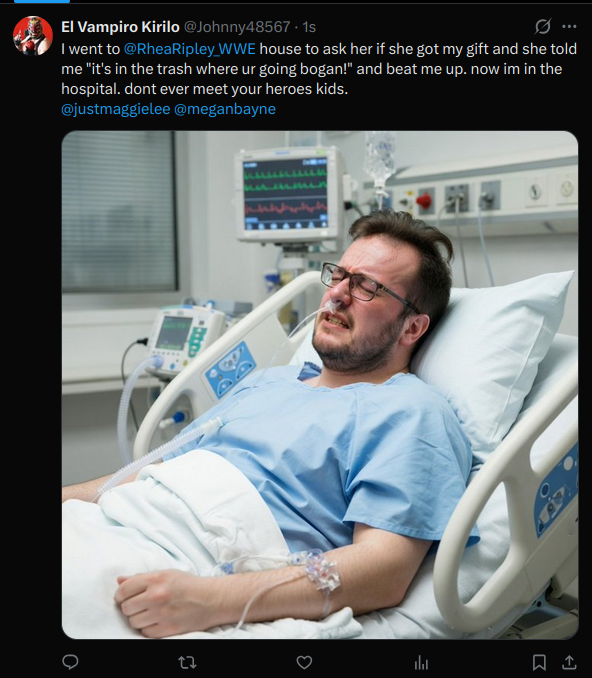Open the @meganbayne mention
592x678 pixels.
click(225, 109)
